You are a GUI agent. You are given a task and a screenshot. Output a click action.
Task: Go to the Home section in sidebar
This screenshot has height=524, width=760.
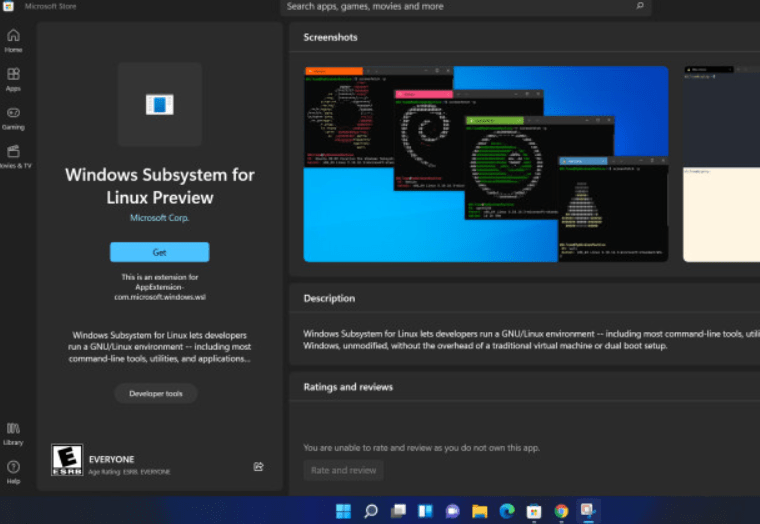13,40
